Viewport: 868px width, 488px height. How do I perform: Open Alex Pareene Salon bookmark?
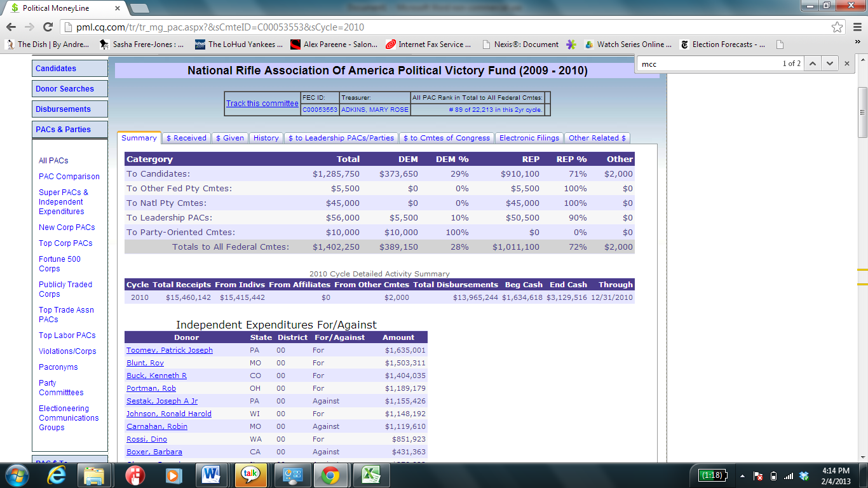tap(334, 44)
